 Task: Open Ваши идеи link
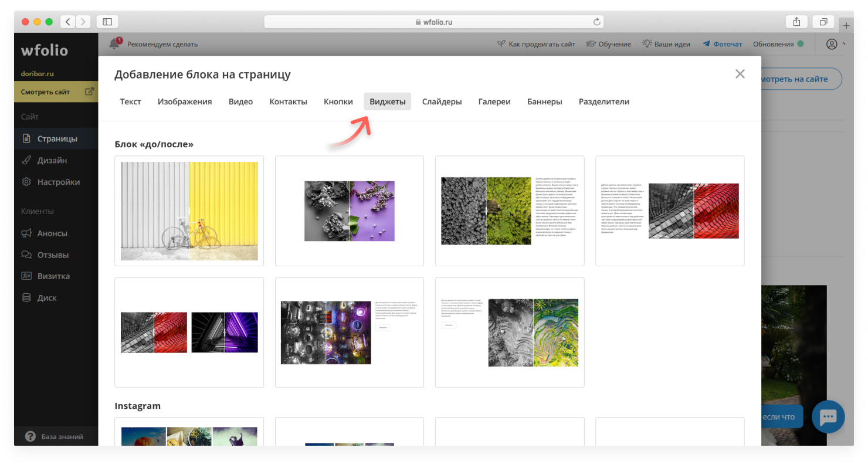[666, 44]
